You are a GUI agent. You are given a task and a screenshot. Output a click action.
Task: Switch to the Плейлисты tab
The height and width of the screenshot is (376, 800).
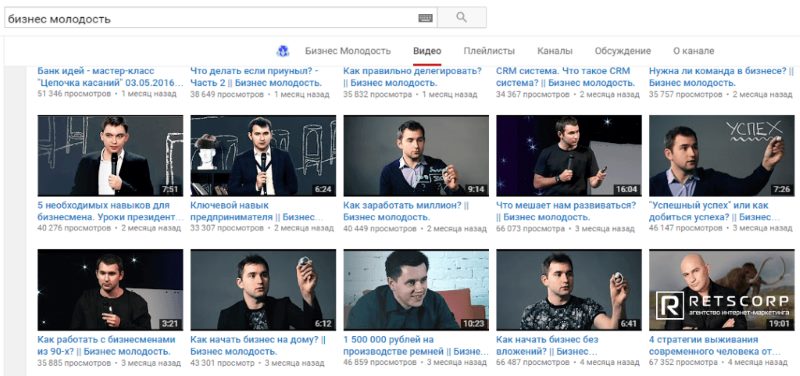click(x=489, y=51)
